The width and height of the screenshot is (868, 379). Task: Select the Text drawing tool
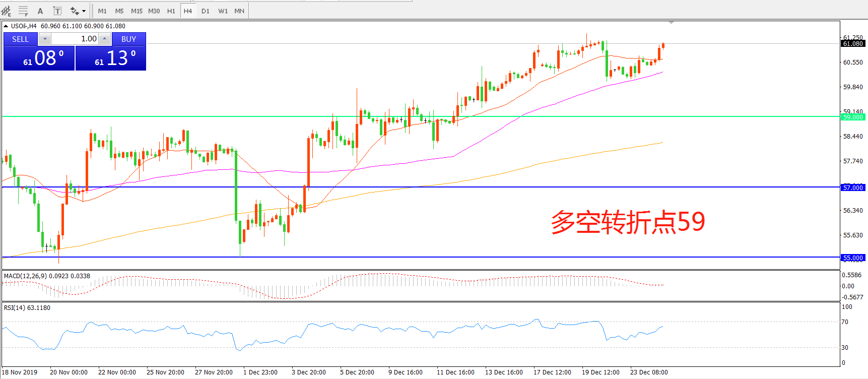coord(40,11)
